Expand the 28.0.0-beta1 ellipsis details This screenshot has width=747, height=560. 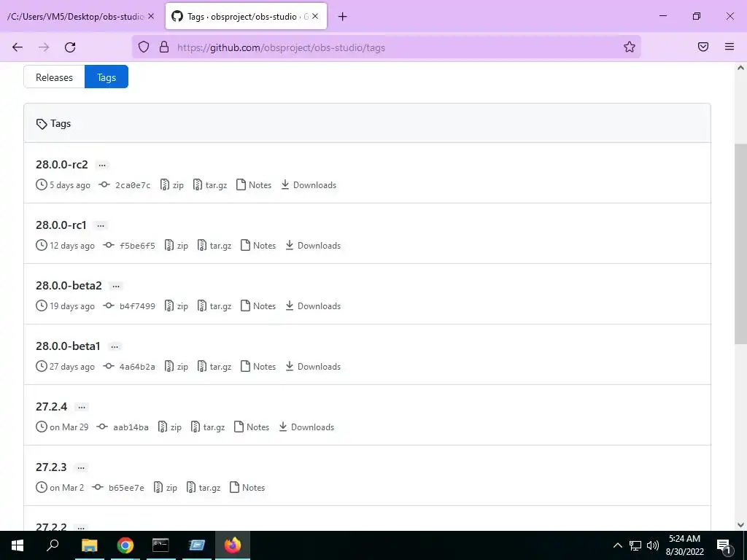(x=115, y=346)
